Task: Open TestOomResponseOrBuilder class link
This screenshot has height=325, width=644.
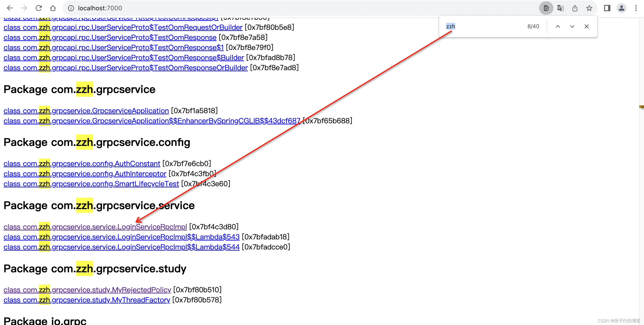Action: 126,68
